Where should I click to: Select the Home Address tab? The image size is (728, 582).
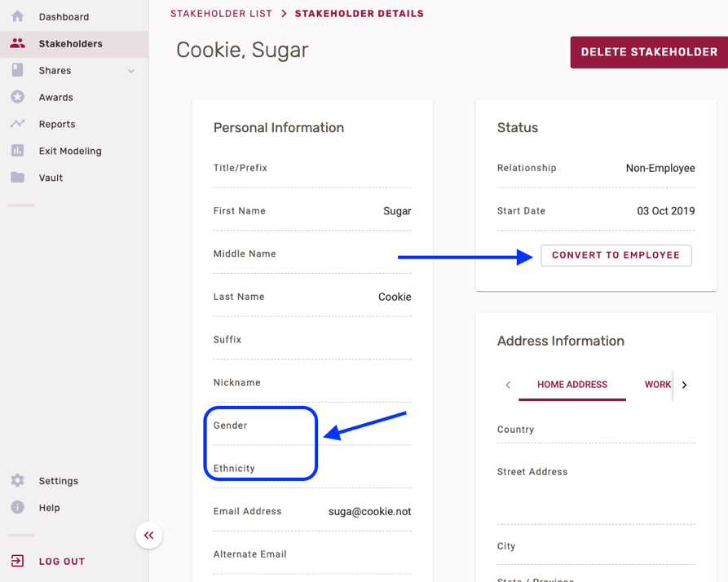tap(571, 385)
